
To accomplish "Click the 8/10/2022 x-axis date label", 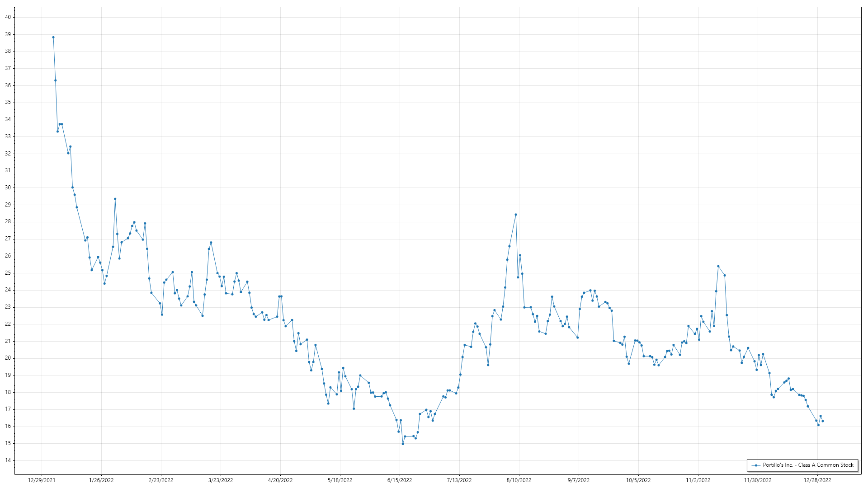I will (x=519, y=480).
